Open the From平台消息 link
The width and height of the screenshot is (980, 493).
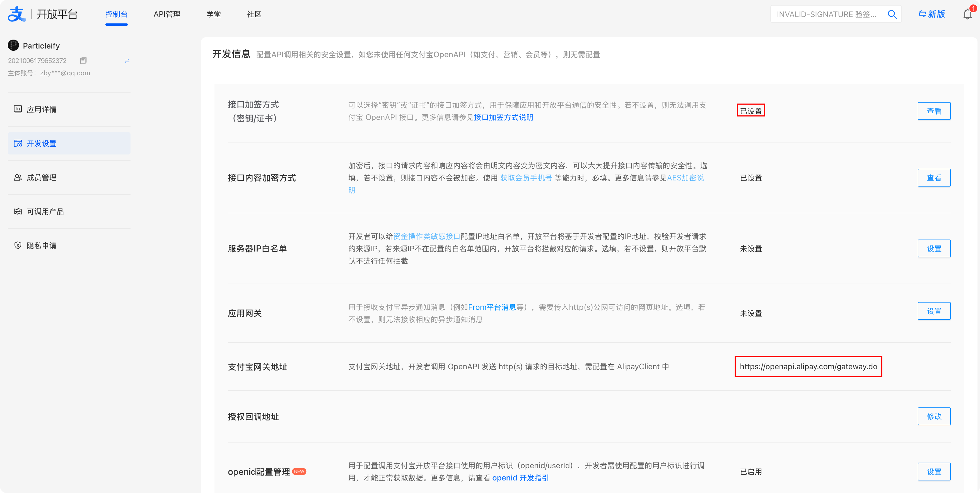tap(492, 307)
